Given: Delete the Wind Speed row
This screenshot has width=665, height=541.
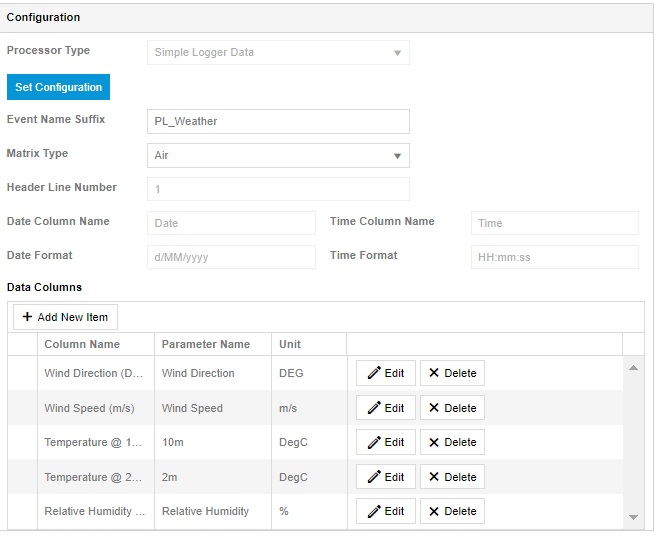Looking at the screenshot, I should click(452, 408).
